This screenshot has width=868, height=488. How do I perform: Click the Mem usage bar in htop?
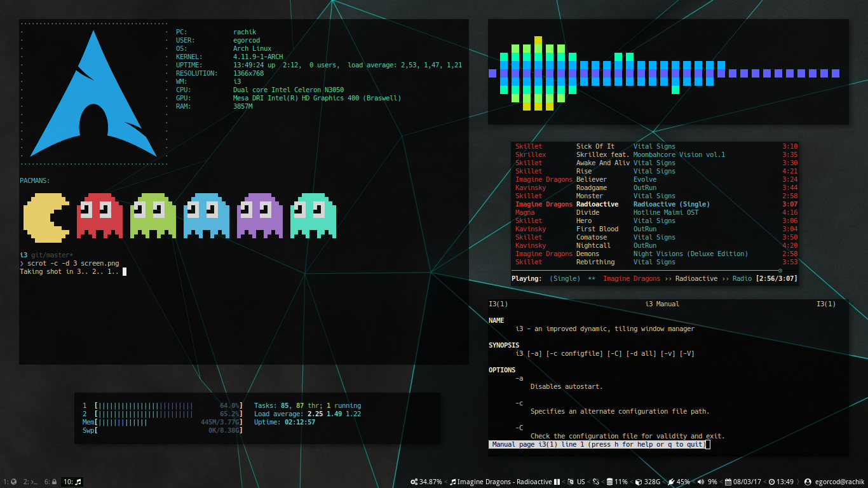[162, 422]
